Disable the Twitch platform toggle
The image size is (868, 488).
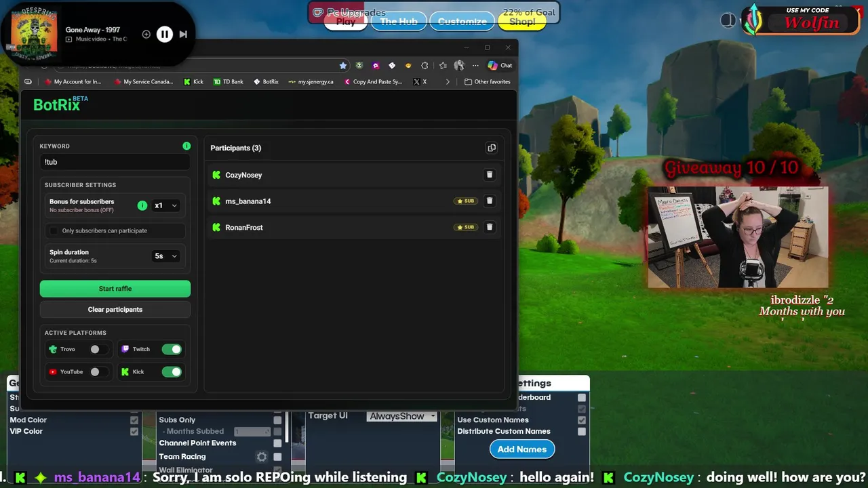pyautogui.click(x=172, y=349)
